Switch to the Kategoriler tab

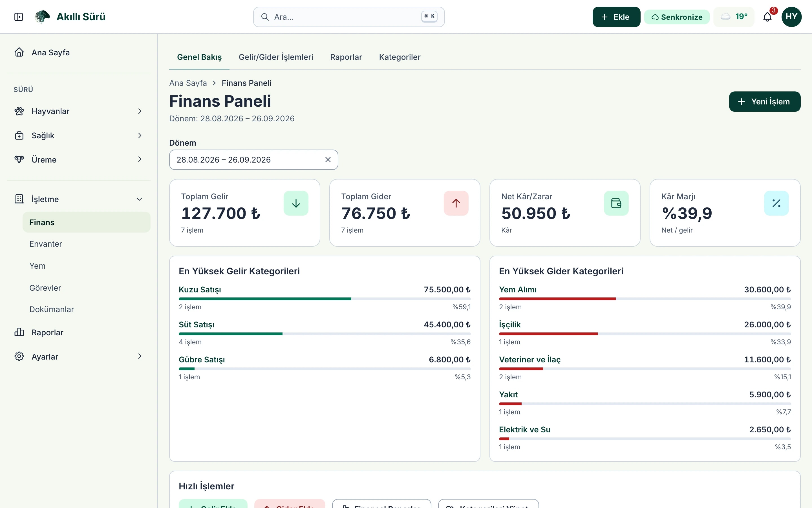pos(400,57)
